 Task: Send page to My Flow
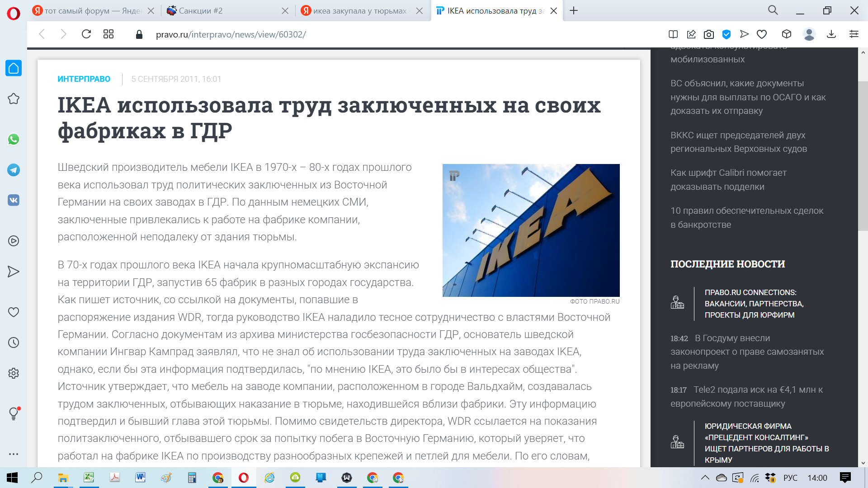pyautogui.click(x=744, y=34)
